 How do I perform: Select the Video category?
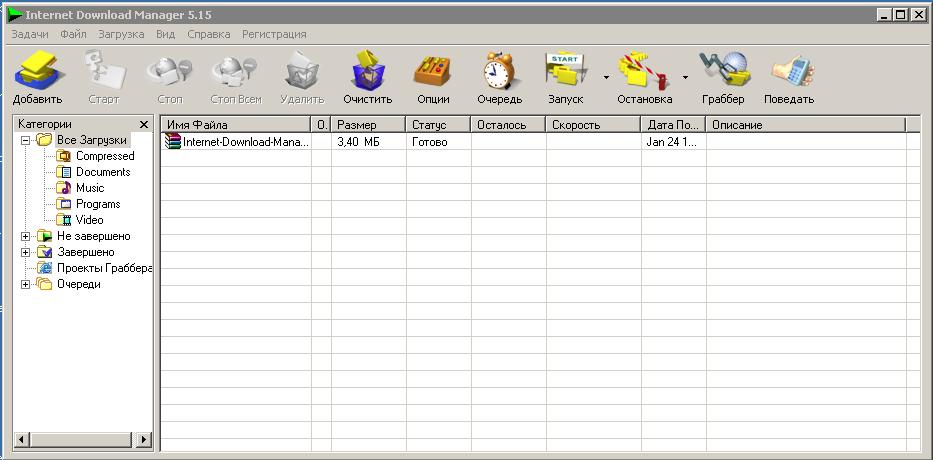click(x=89, y=220)
